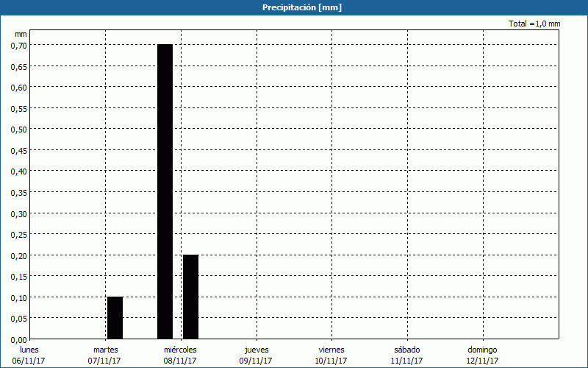Select the martes day label

click(106, 350)
